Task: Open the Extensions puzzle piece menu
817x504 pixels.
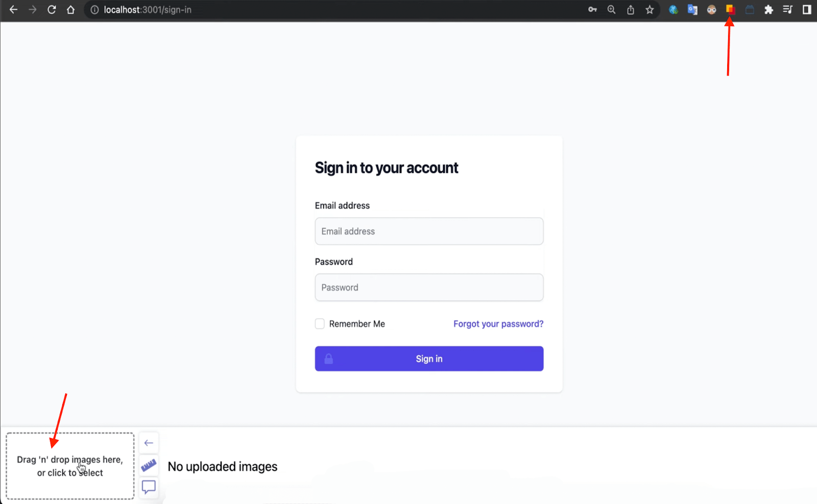Action: tap(768, 10)
